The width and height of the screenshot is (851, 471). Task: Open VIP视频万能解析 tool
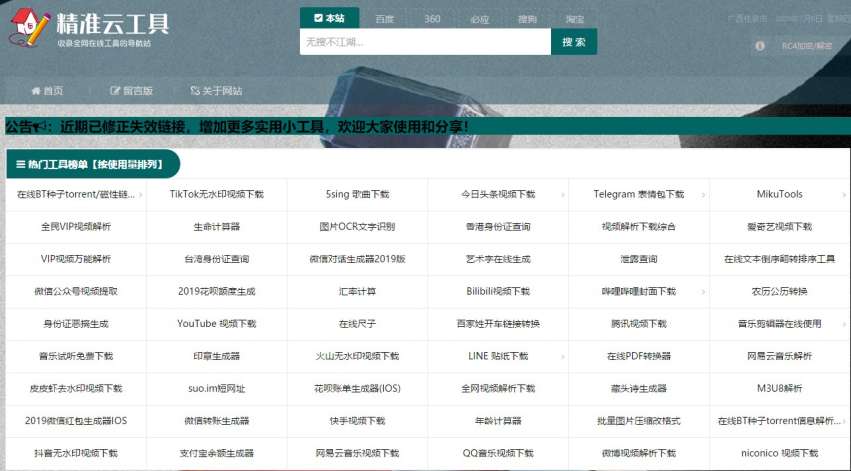(76, 259)
